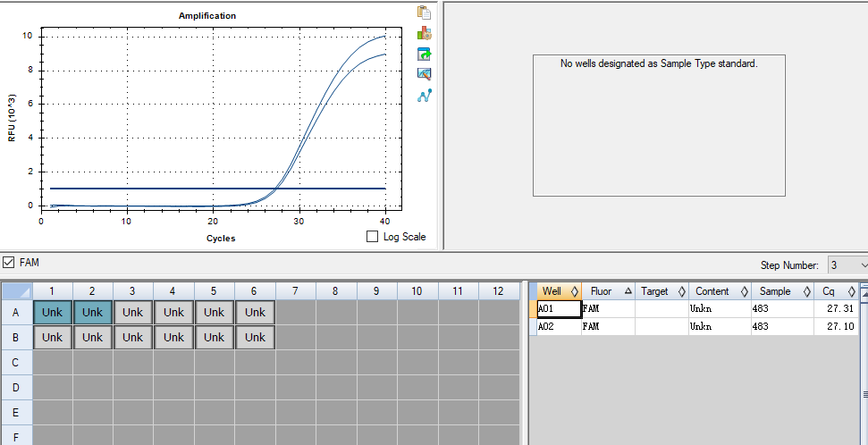Enable the Log Scale checkbox

372,237
